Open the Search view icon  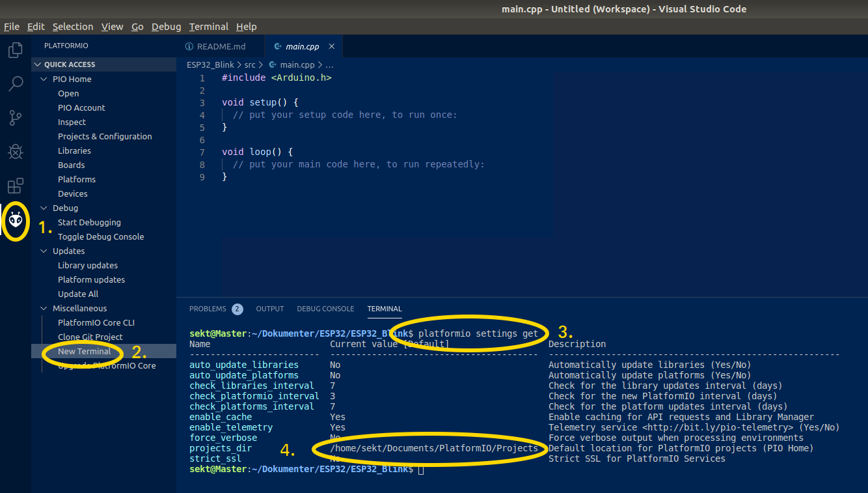(x=16, y=84)
